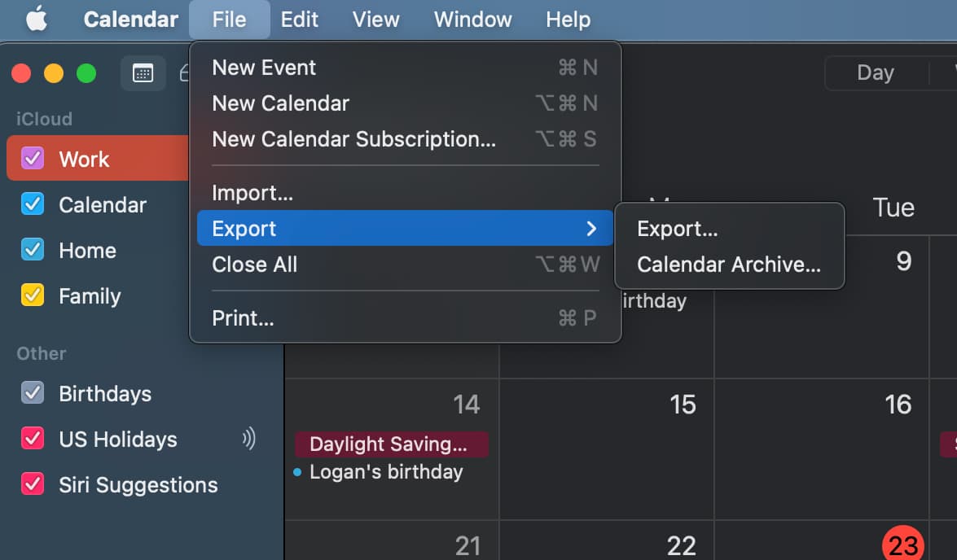957x560 pixels.
Task: Click the Import… menu item
Action: click(x=252, y=193)
